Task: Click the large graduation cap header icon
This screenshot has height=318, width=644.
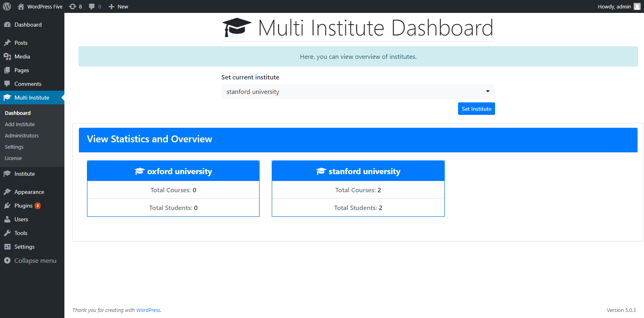Action: (237, 27)
